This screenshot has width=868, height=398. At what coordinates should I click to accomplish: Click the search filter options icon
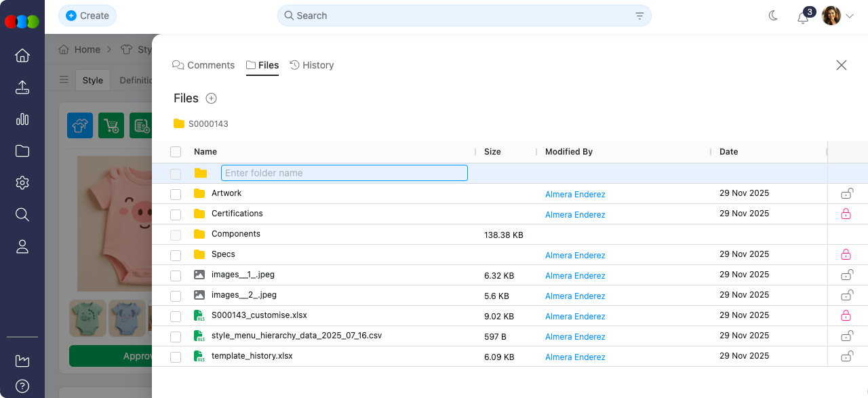639,16
